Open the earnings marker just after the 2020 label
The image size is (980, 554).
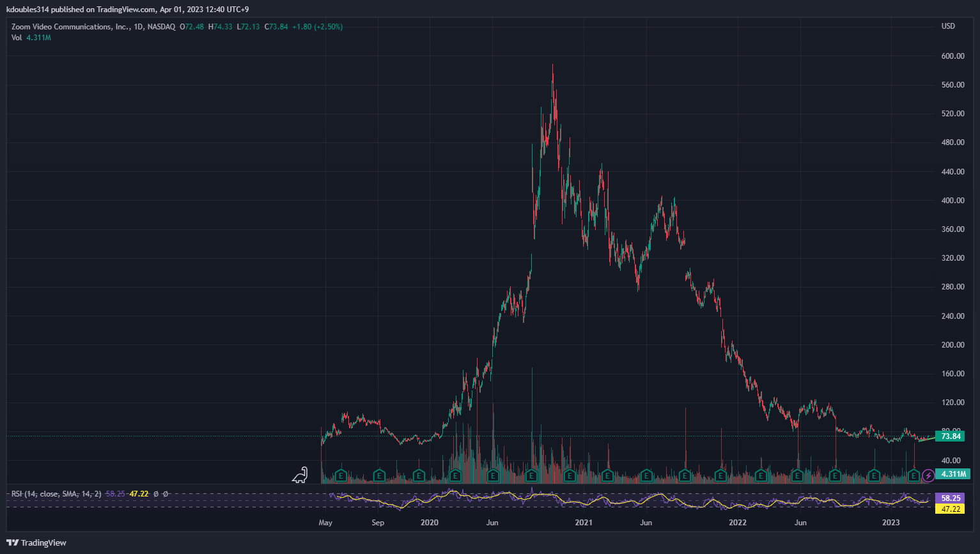point(455,475)
